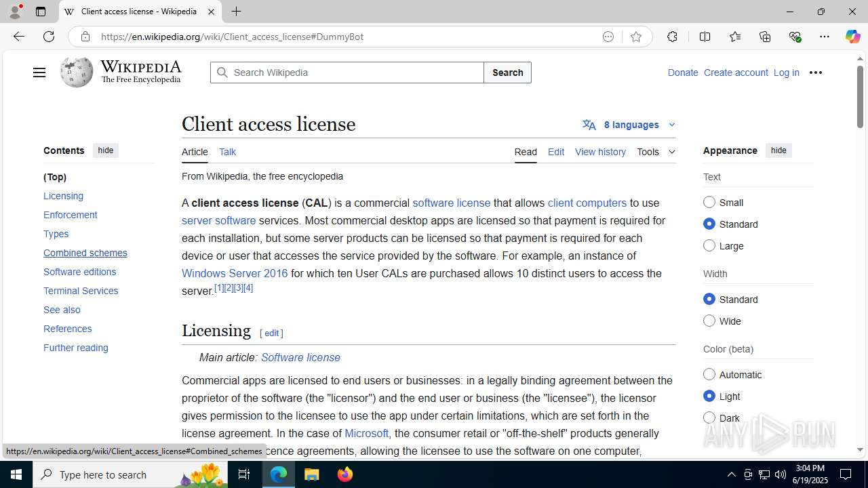
Task: Click the Windows taskbar search box
Action: (131, 474)
